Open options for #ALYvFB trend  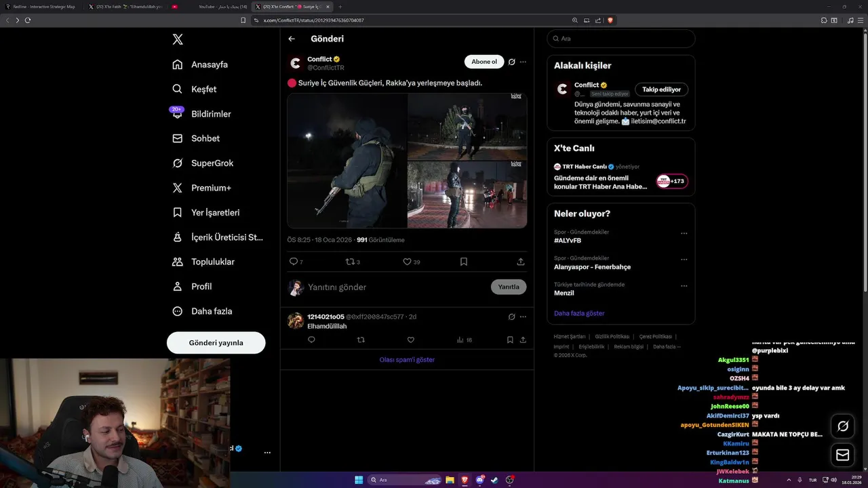pos(684,233)
